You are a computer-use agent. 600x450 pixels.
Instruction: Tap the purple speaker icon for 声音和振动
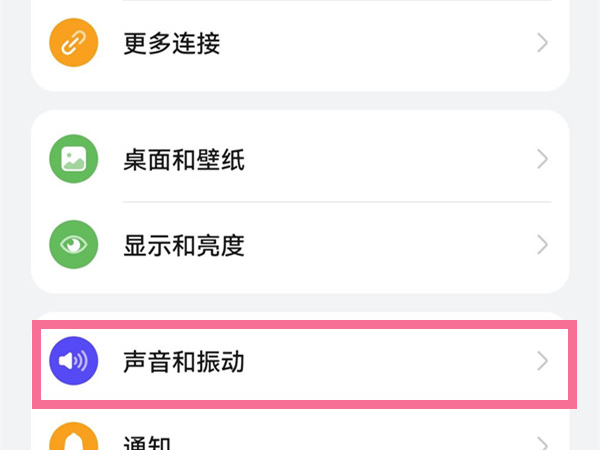[73, 361]
